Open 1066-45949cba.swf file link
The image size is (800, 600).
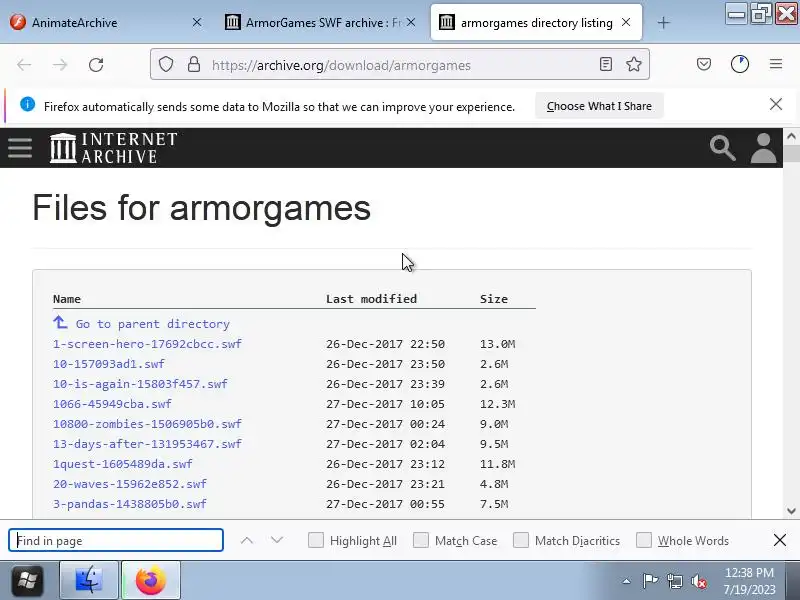(112, 404)
